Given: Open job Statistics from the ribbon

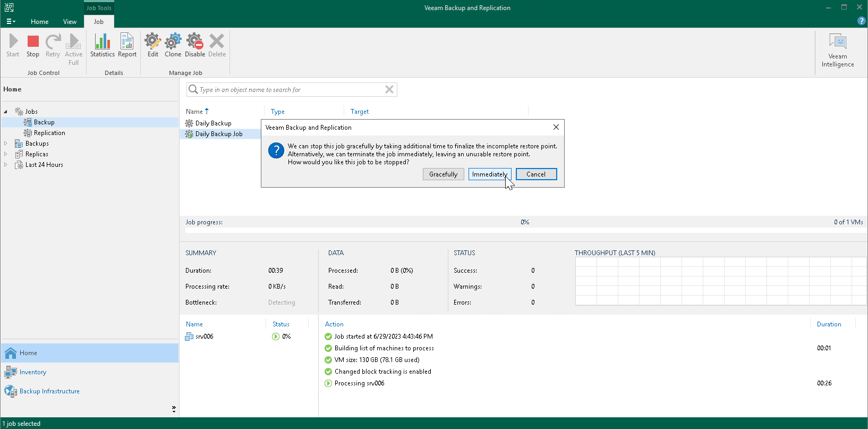Looking at the screenshot, I should click(x=102, y=46).
